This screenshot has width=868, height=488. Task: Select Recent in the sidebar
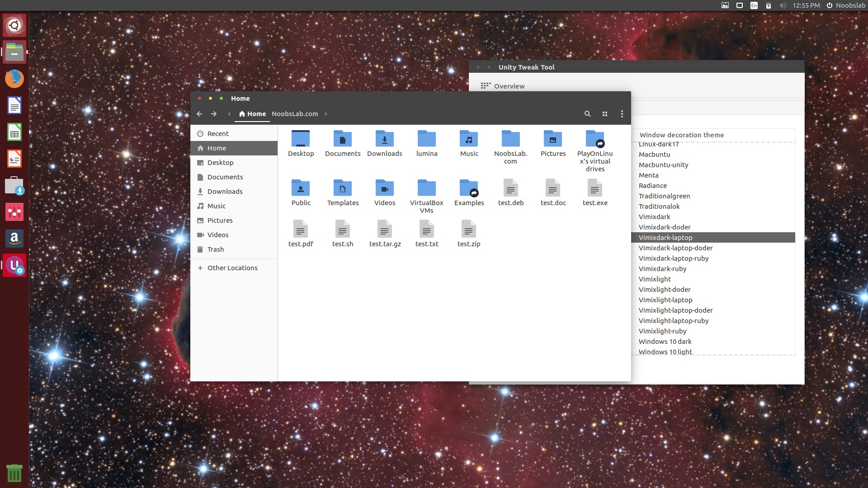click(217, 134)
